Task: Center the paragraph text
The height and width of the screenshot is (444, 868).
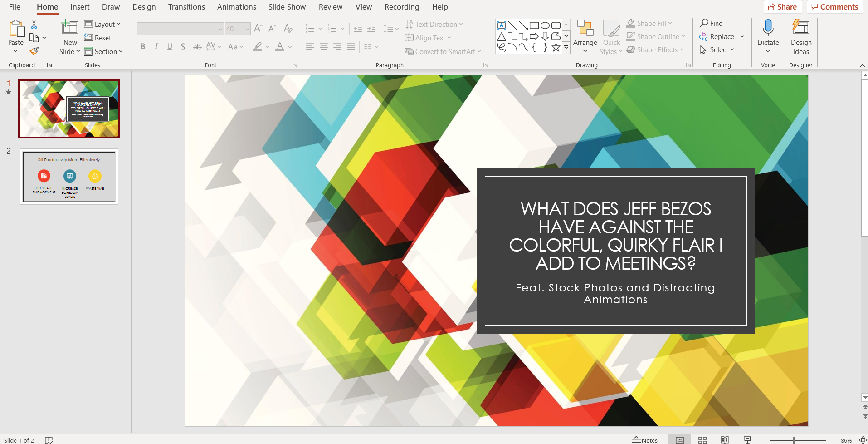Action: (x=324, y=47)
